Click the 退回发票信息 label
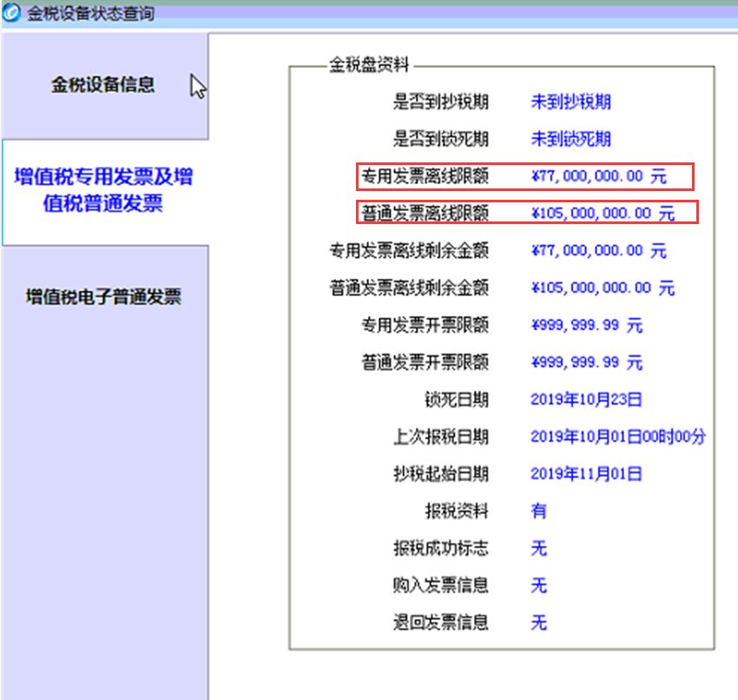Screen dimensions: 738x700 [x=441, y=623]
